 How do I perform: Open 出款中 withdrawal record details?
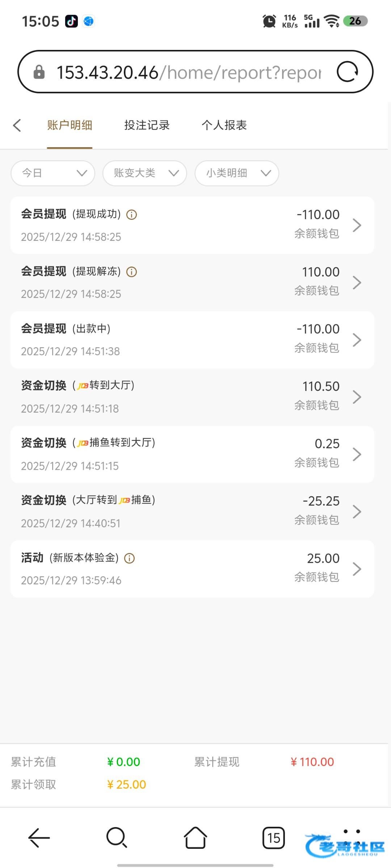coord(192,340)
